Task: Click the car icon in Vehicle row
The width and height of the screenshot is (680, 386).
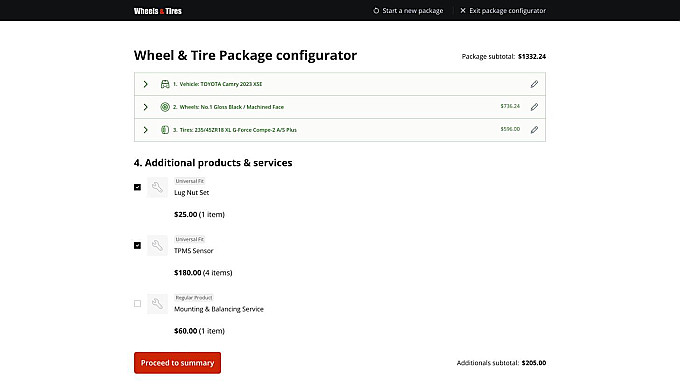Action: point(165,84)
